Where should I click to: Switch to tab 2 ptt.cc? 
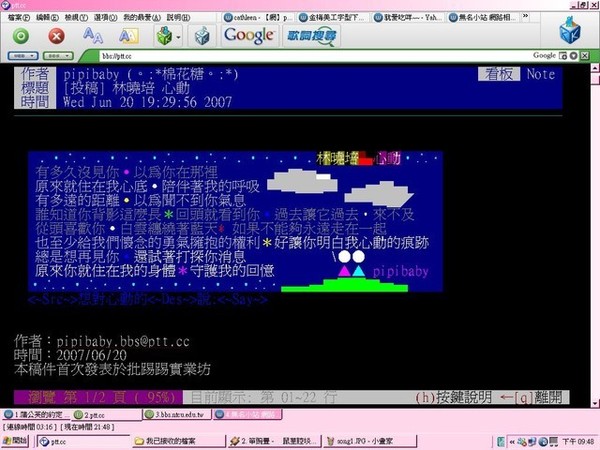point(106,414)
